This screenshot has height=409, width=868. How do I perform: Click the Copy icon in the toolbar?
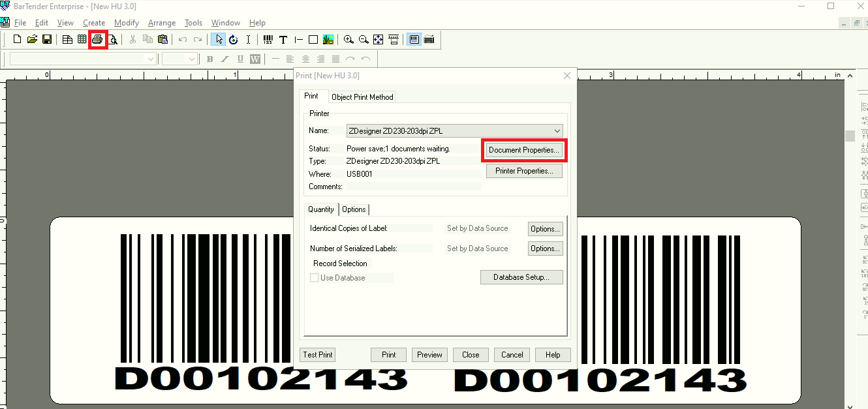click(148, 40)
